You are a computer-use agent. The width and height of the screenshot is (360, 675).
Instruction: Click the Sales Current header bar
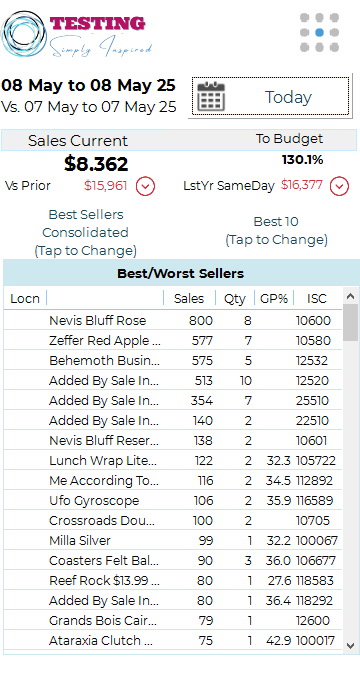179,140
